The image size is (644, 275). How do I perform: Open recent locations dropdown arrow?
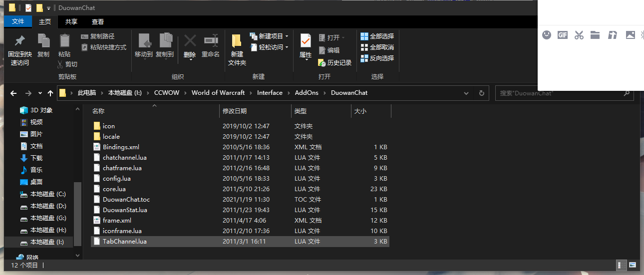[x=40, y=93]
